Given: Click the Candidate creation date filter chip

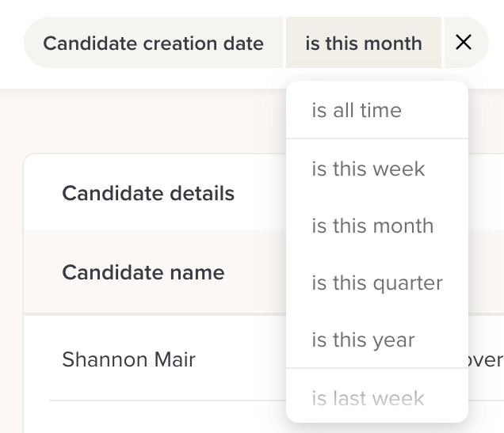Looking at the screenshot, I should 153,43.
